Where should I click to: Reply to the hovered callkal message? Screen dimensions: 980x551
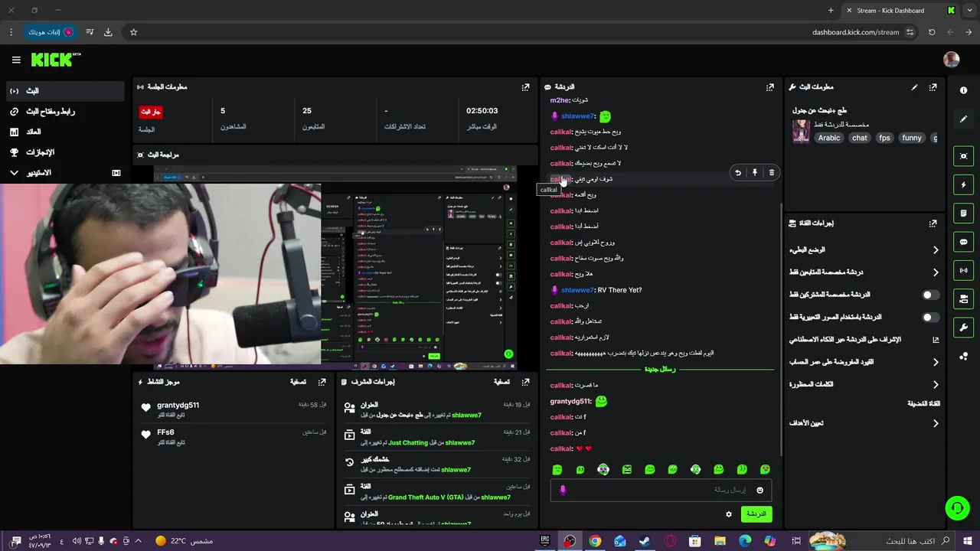738,173
